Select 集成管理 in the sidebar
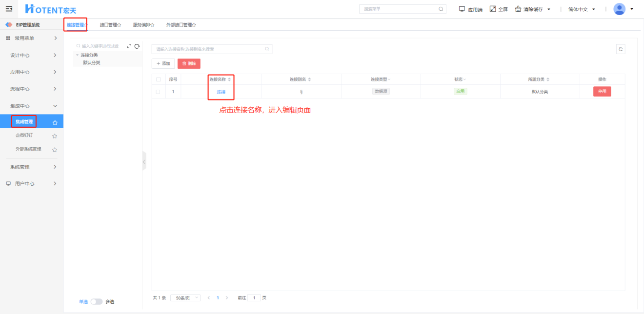This screenshot has width=644, height=314. 24,122
